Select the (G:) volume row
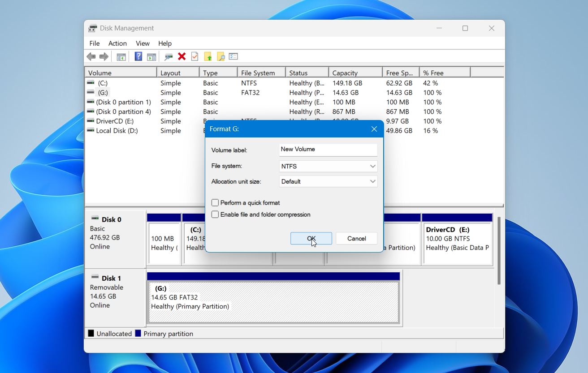Viewport: 588px width, 373px height. click(294, 93)
